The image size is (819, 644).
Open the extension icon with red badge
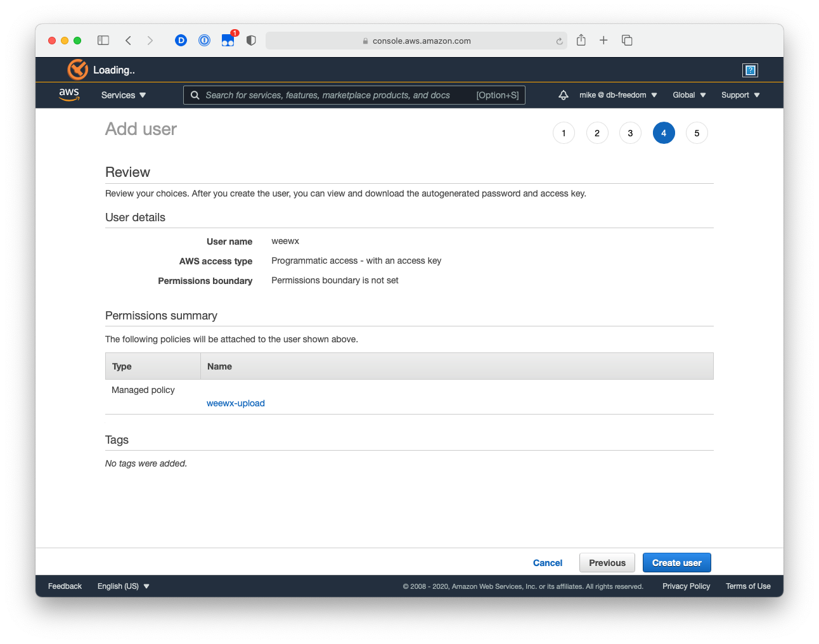(x=228, y=40)
